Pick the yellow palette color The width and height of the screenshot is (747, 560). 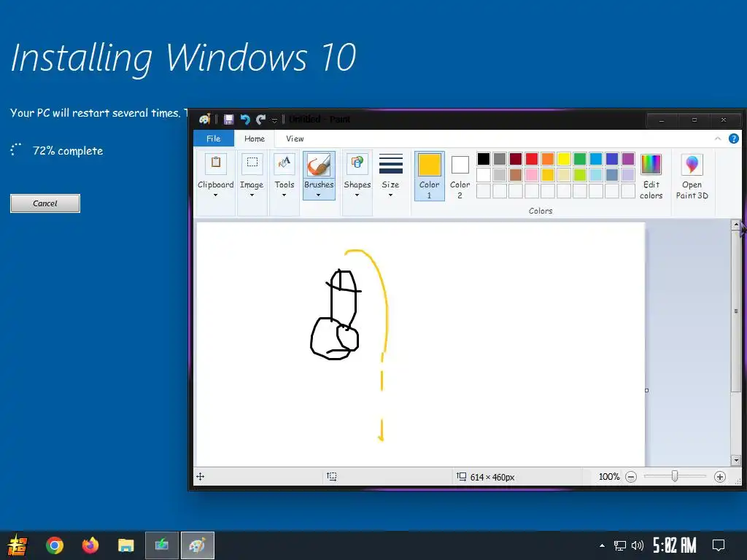564,158
